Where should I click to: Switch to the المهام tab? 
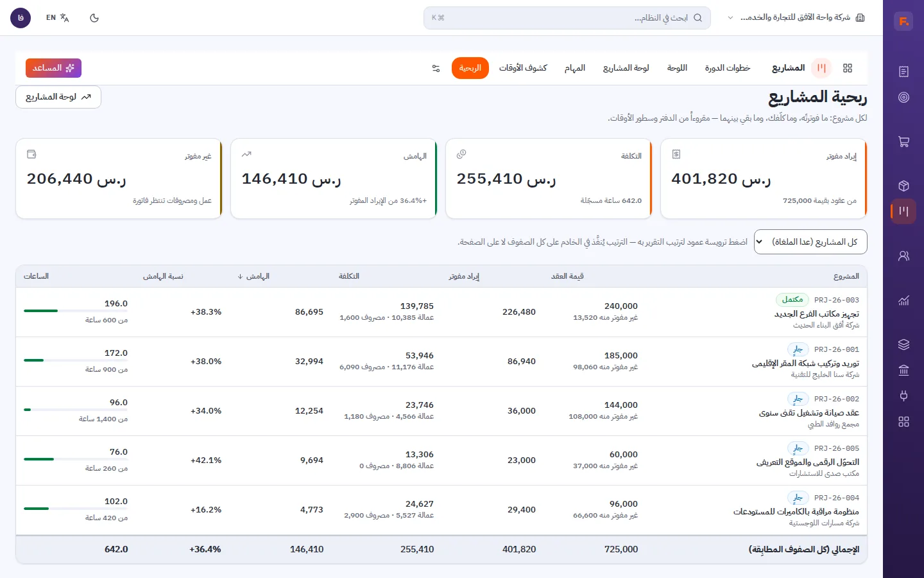(x=575, y=68)
